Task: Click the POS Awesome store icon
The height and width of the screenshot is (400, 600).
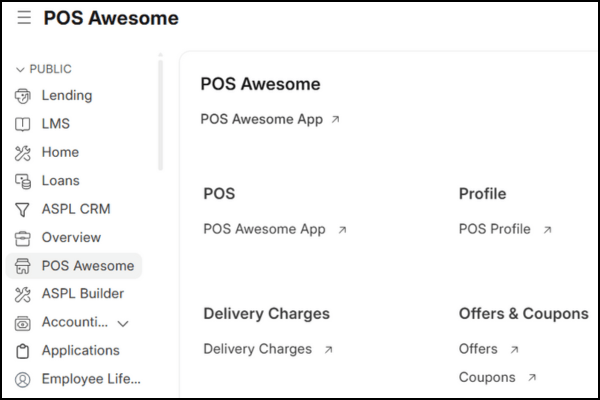Action: (23, 266)
